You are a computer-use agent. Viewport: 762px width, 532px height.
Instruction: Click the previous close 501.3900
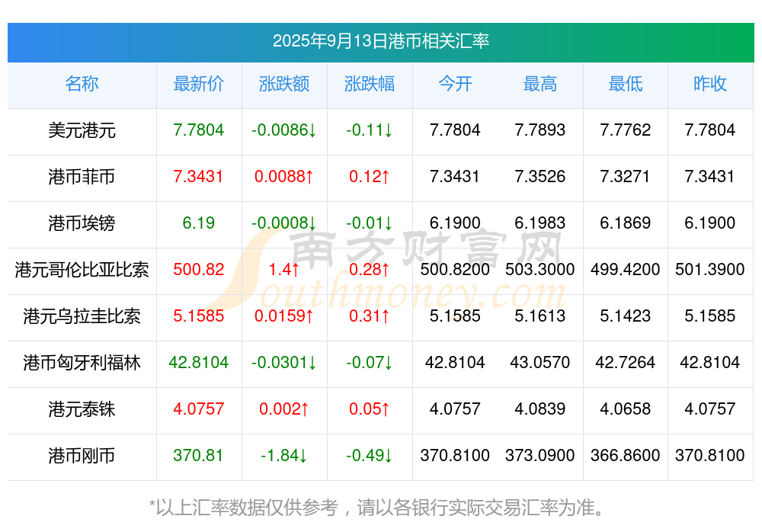(710, 269)
